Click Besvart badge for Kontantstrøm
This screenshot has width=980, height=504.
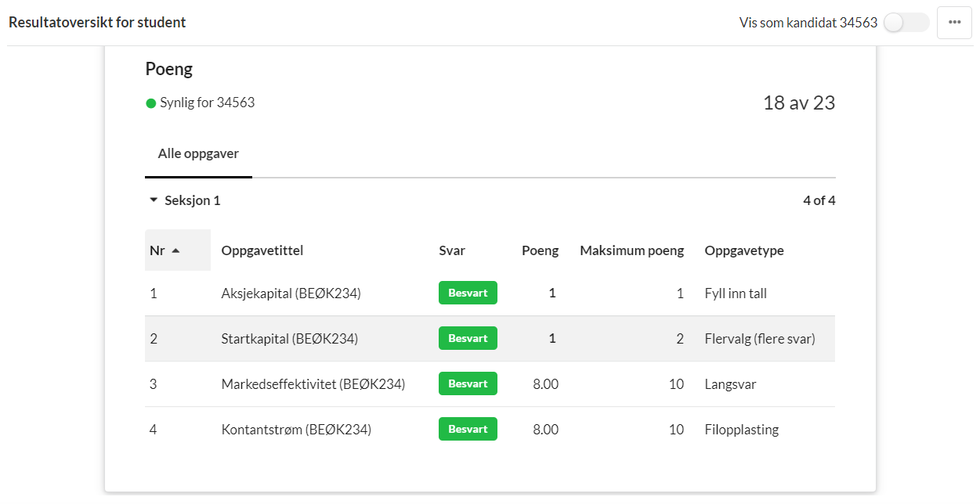coord(468,429)
